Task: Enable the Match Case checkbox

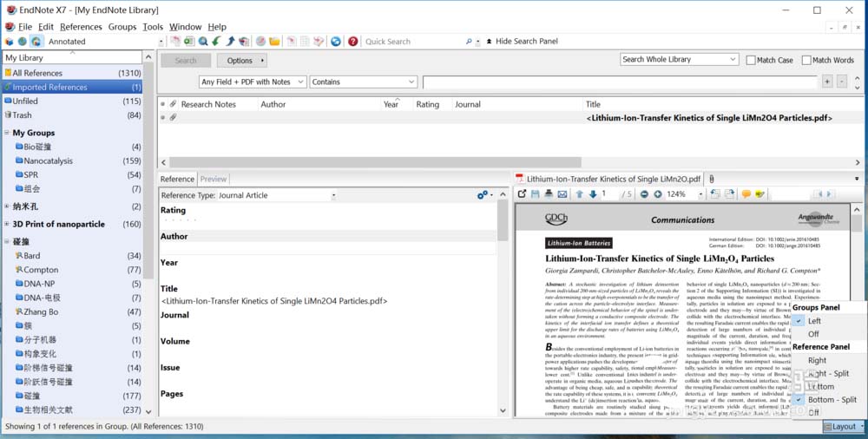Action: (x=752, y=60)
